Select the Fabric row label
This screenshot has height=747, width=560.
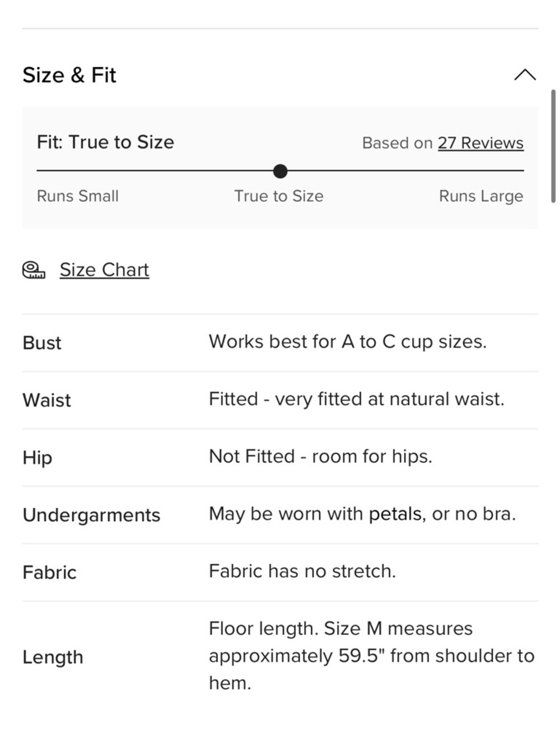tap(49, 573)
